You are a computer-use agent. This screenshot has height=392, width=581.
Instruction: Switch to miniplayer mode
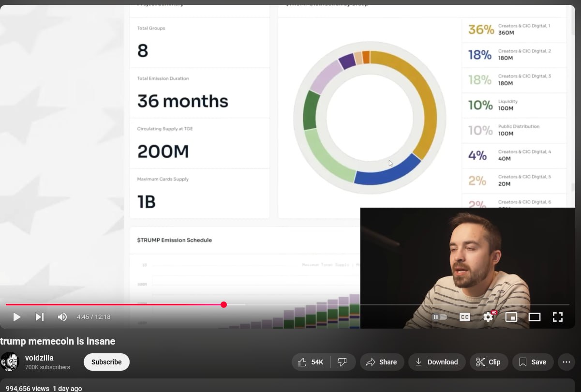click(511, 317)
